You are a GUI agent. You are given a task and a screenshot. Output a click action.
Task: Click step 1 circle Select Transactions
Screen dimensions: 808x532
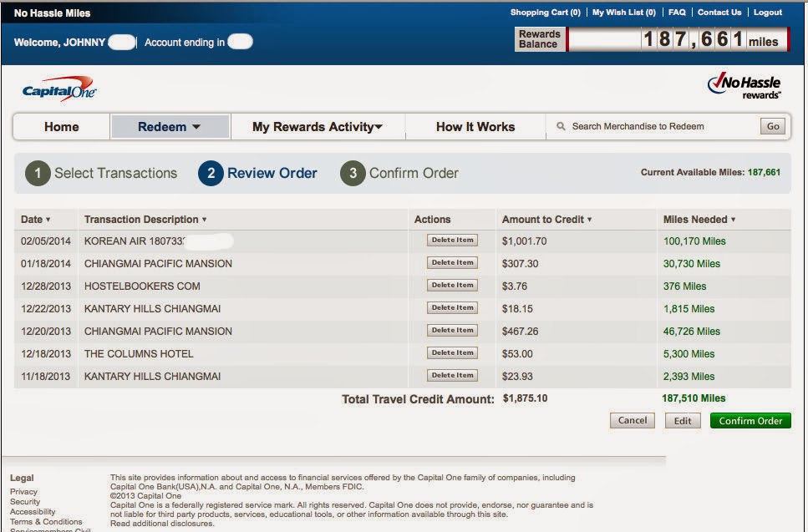coord(38,173)
